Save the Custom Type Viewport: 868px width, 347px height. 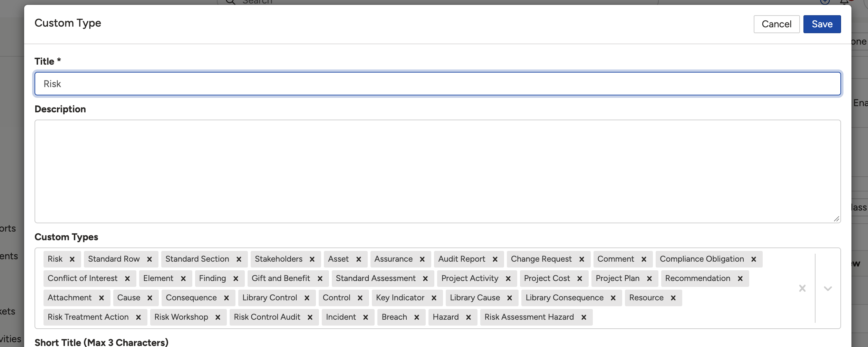822,24
